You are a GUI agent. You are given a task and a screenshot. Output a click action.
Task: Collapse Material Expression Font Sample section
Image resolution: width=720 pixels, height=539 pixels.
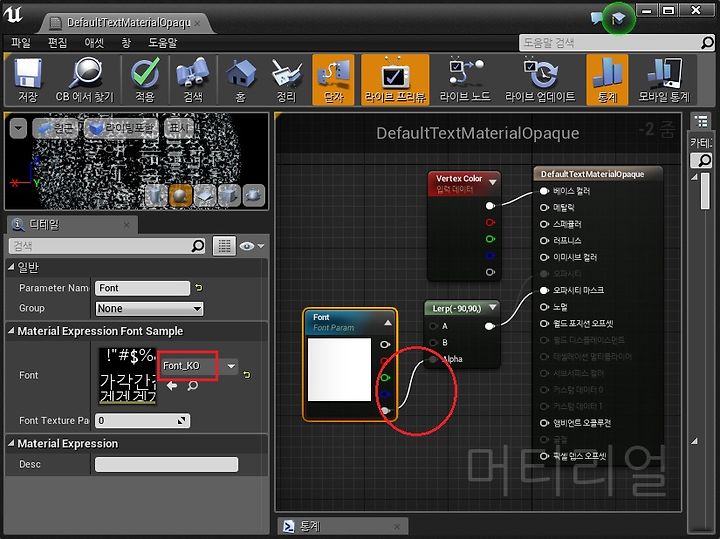11,331
